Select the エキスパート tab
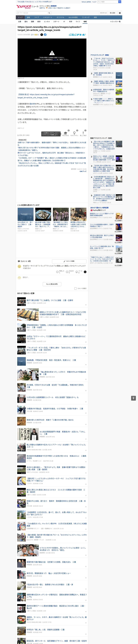This screenshot has width=138, height=644. point(48,17)
